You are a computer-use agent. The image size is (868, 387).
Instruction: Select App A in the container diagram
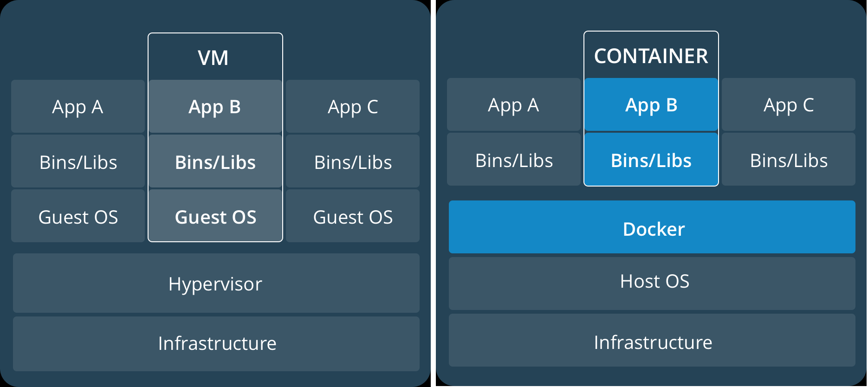click(513, 105)
